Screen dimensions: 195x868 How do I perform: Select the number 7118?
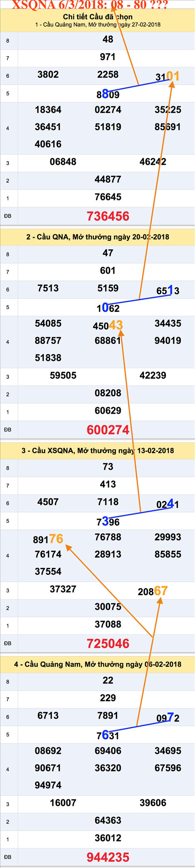108,502
